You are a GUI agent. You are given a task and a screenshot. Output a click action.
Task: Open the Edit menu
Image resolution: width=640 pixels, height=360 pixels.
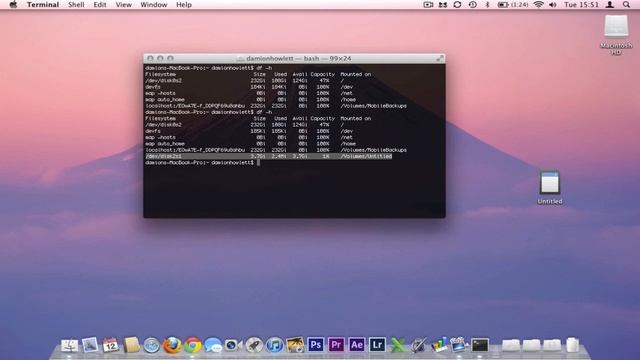click(100, 4)
